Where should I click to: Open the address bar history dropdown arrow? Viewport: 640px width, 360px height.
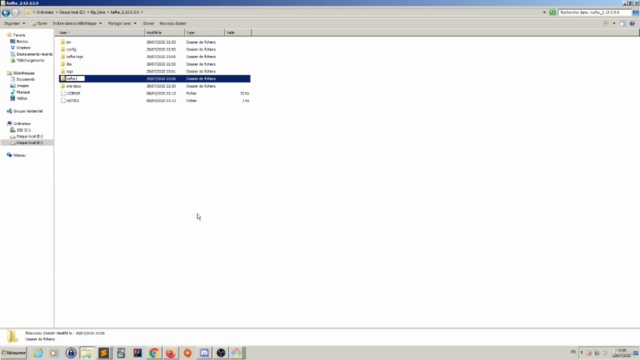click(544, 13)
